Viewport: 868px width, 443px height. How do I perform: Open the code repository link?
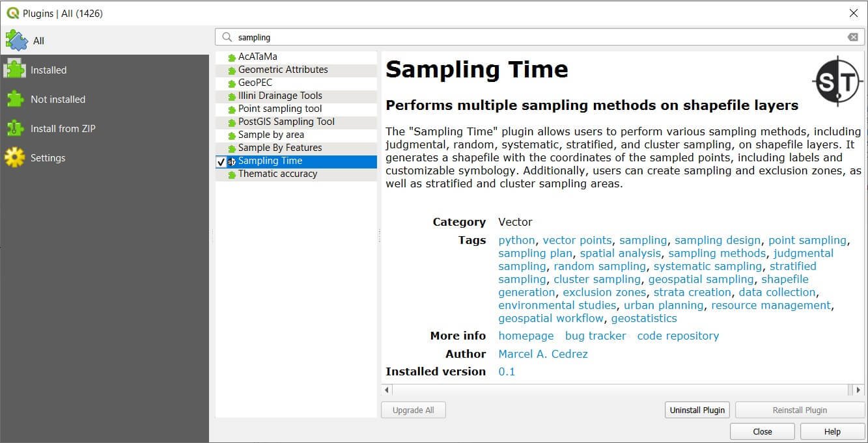[678, 336]
